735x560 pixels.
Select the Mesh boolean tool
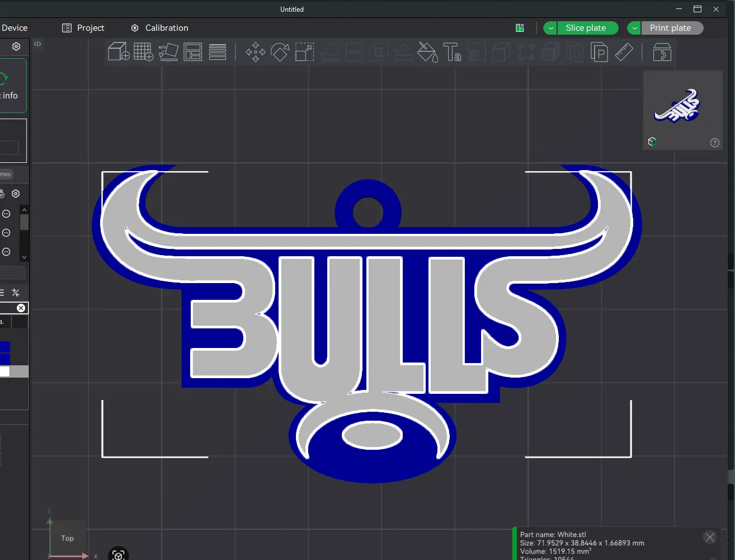(379, 52)
